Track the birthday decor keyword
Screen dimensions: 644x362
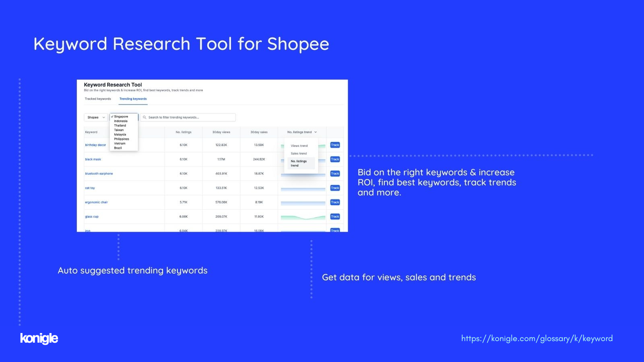[x=335, y=145]
